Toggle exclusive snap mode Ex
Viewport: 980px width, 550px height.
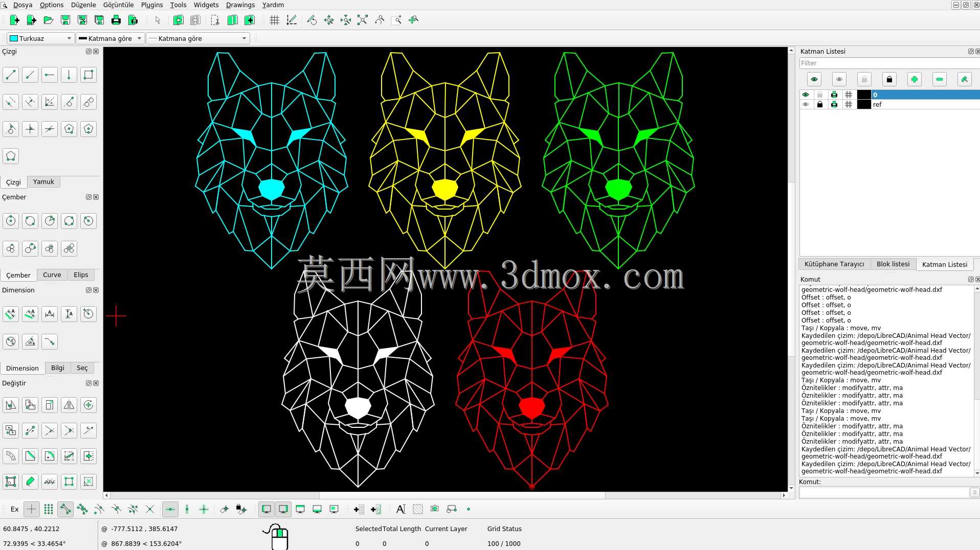point(14,509)
